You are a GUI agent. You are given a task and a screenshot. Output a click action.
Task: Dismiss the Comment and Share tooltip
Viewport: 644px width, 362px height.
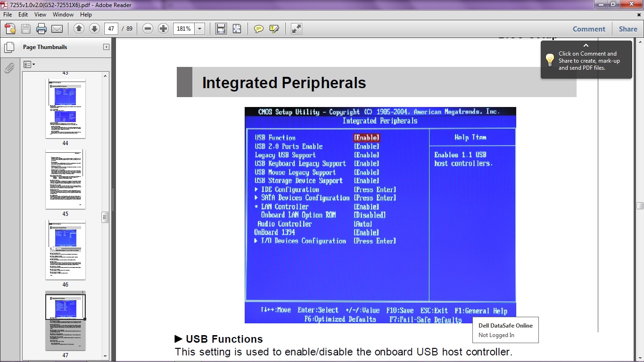pos(586,46)
